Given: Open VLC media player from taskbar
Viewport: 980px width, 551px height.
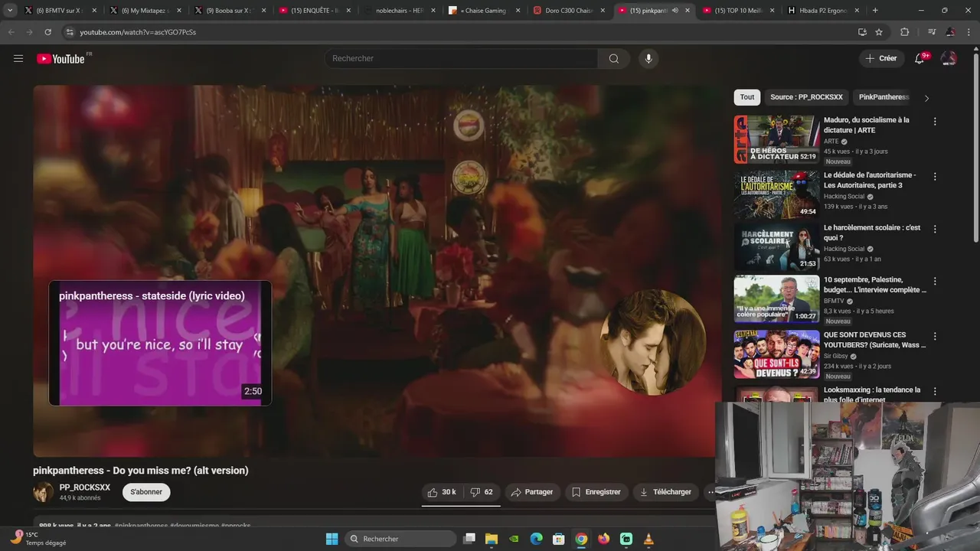Looking at the screenshot, I should [x=648, y=539].
